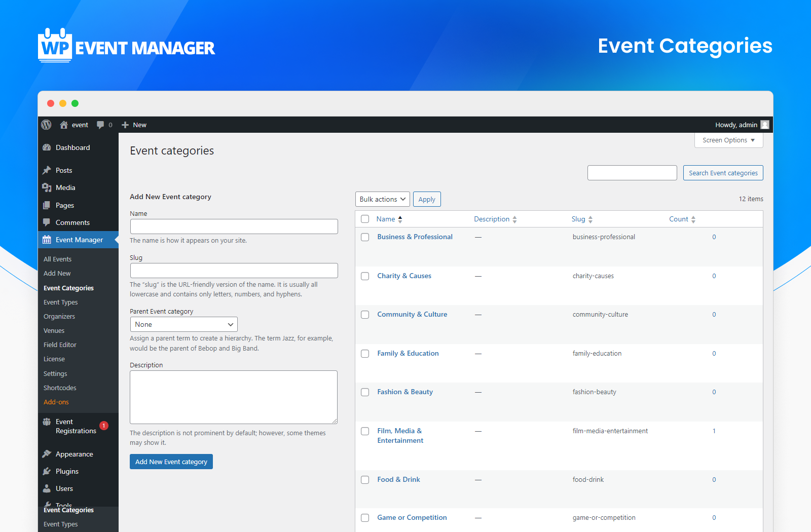Open Add New submenu item
The height and width of the screenshot is (532, 811).
pos(57,273)
